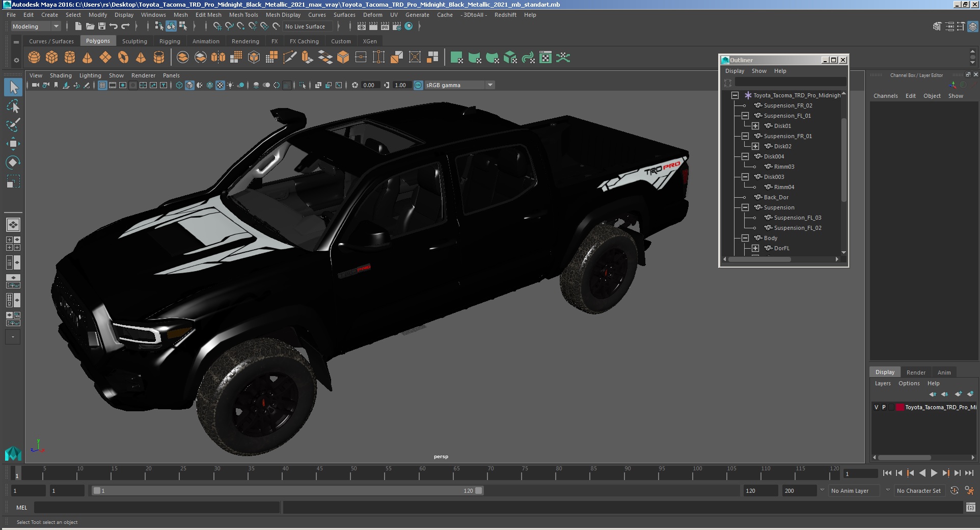Collapse the Toyota_Tacoma_TRD_Pro root node

coord(735,95)
